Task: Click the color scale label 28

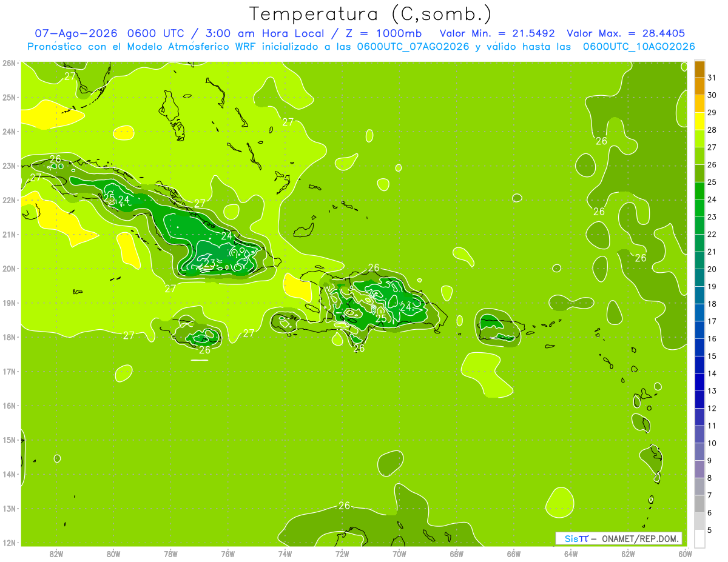Action: coord(712,130)
